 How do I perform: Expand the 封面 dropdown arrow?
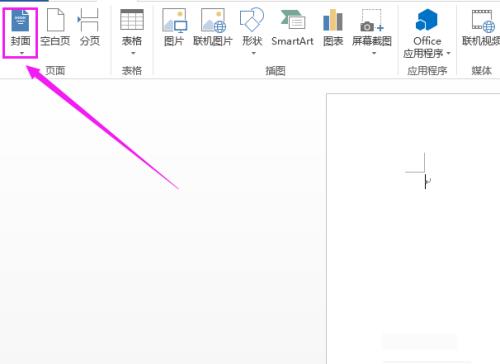point(22,53)
